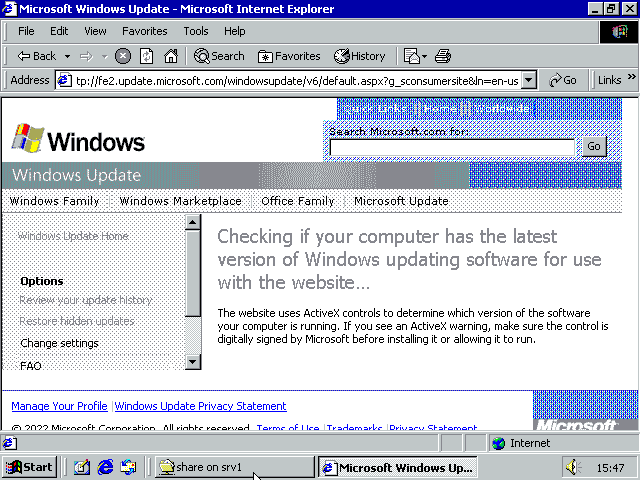Click the Options heading in sidebar
Image resolution: width=640 pixels, height=480 pixels.
click(42, 281)
